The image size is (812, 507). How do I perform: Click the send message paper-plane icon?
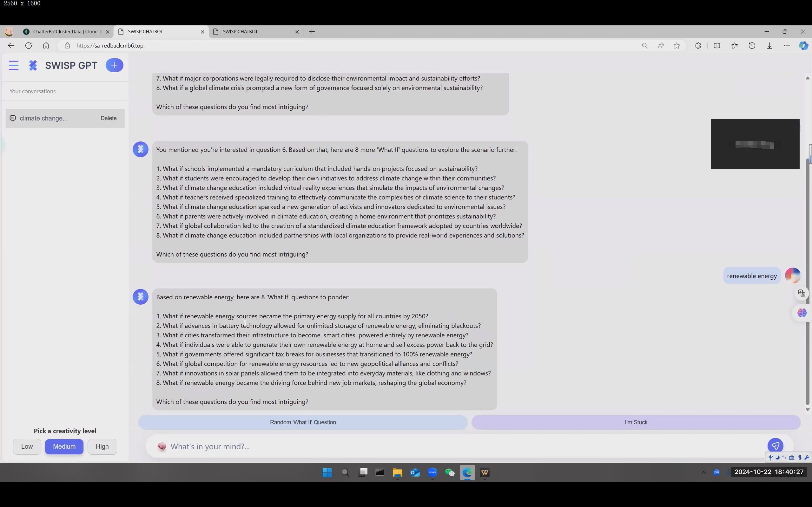(775, 445)
